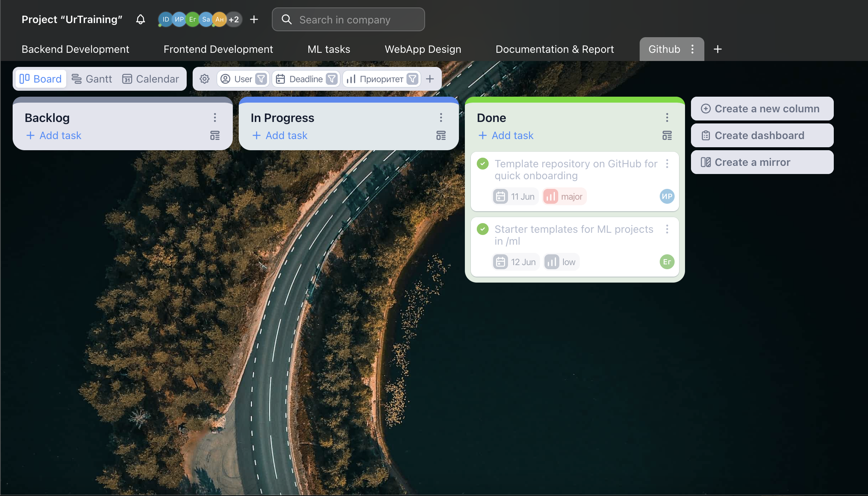The height and width of the screenshot is (496, 868).
Task: Toggle the User filter funnel
Action: [261, 79]
